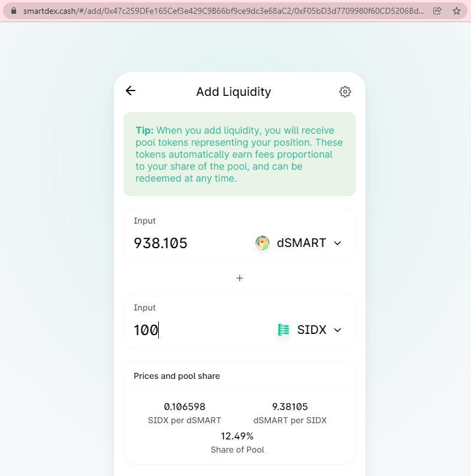Viewport: 471px width, 476px height.
Task: Click the browser share page icon
Action: tap(437, 11)
